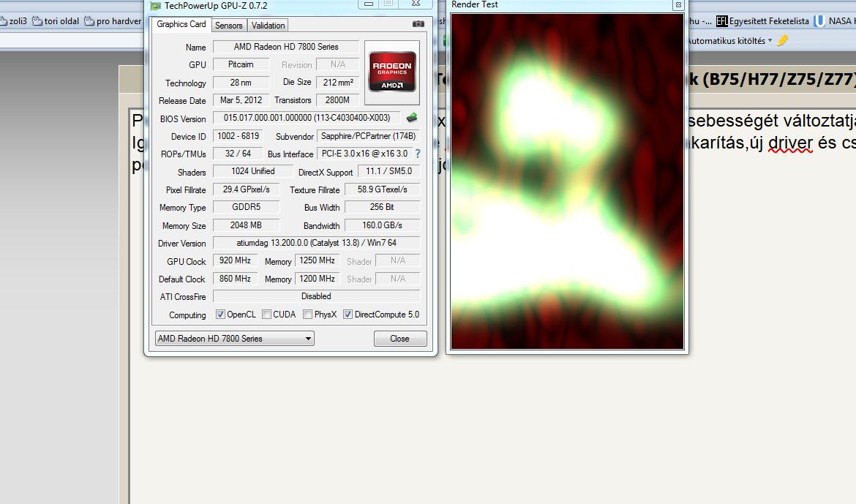Open the zoli3 bookmark folder
Image resolution: width=856 pixels, height=504 pixels.
(x=13, y=21)
